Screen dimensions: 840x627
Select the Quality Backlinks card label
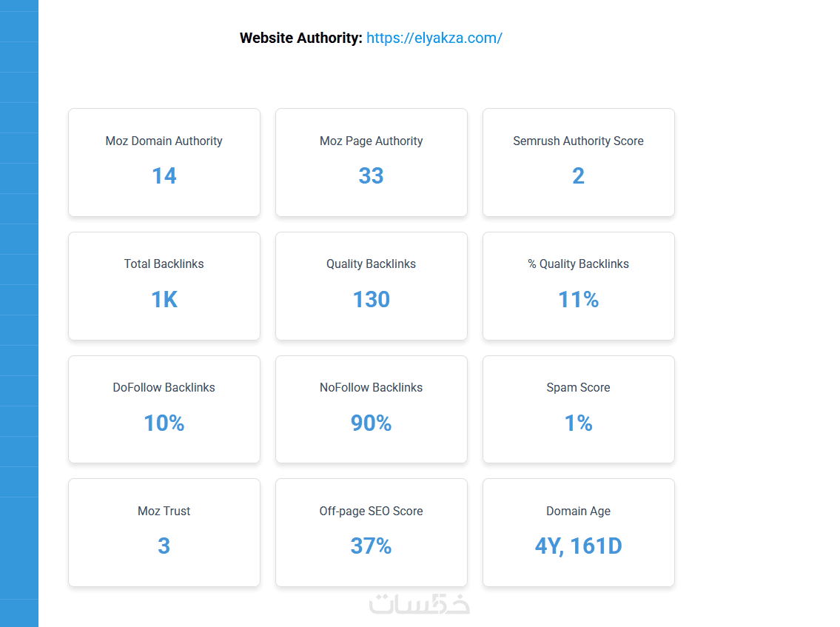371,264
